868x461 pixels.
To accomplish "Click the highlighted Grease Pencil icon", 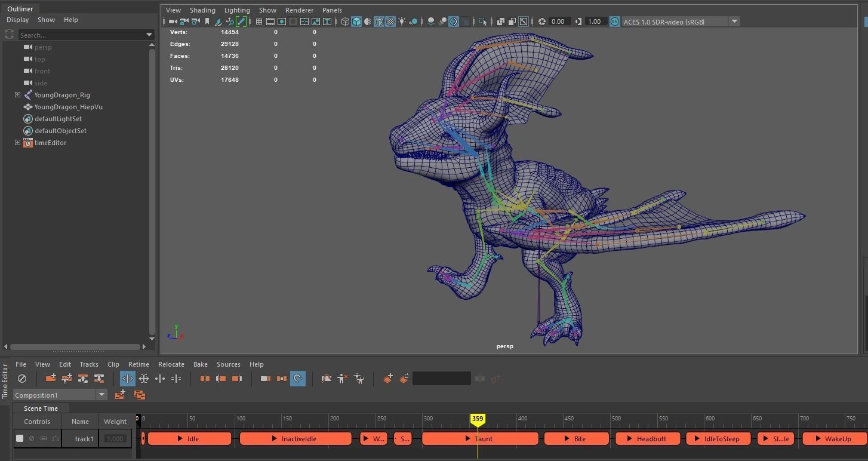I will pyautogui.click(x=241, y=21).
